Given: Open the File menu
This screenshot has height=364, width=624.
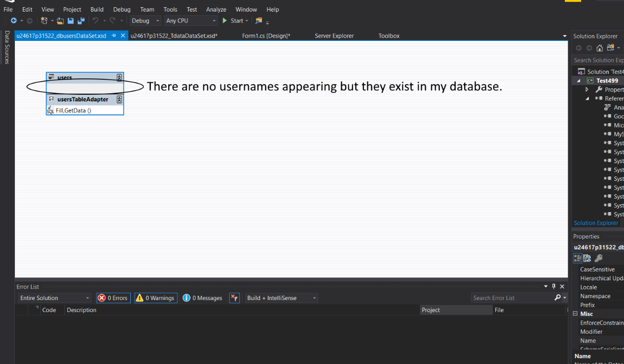Looking at the screenshot, I should coord(8,9).
